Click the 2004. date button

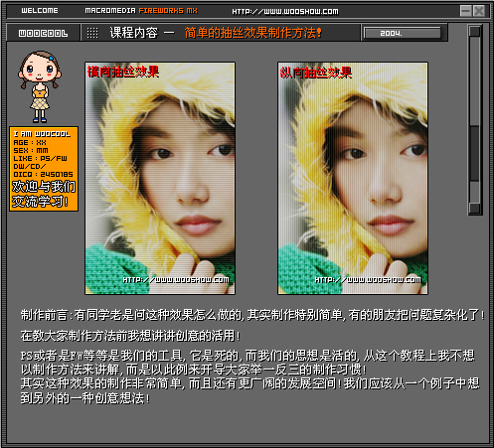(x=403, y=33)
